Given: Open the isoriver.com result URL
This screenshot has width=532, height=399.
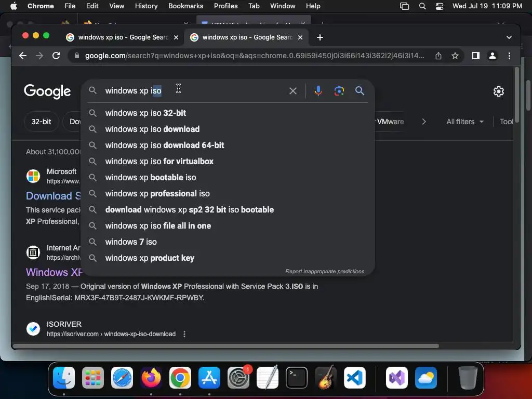Looking at the screenshot, I should point(111,334).
